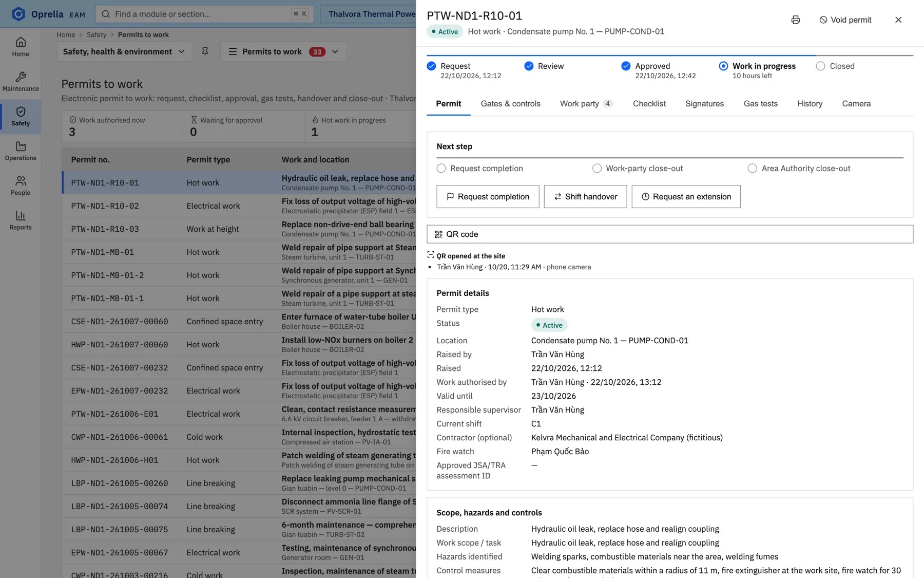Select permit row PTW-ND1-R10-02
Viewport: 924px width, 578px height.
click(239, 206)
